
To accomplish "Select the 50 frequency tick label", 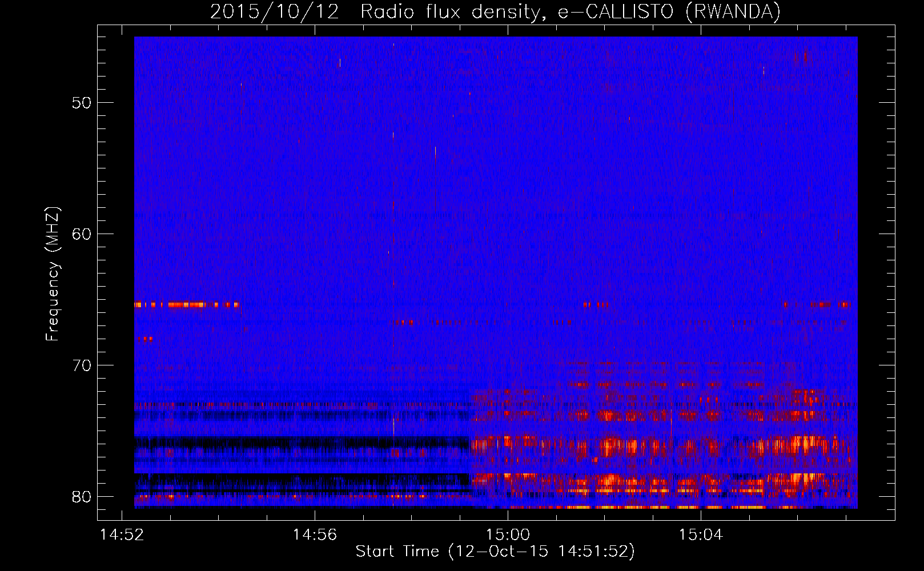I will coord(82,103).
